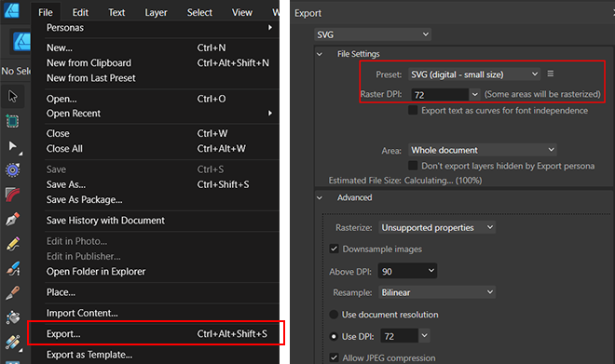This screenshot has width=615, height=364.
Task: Select the Pen tool
Action: pos(12,219)
